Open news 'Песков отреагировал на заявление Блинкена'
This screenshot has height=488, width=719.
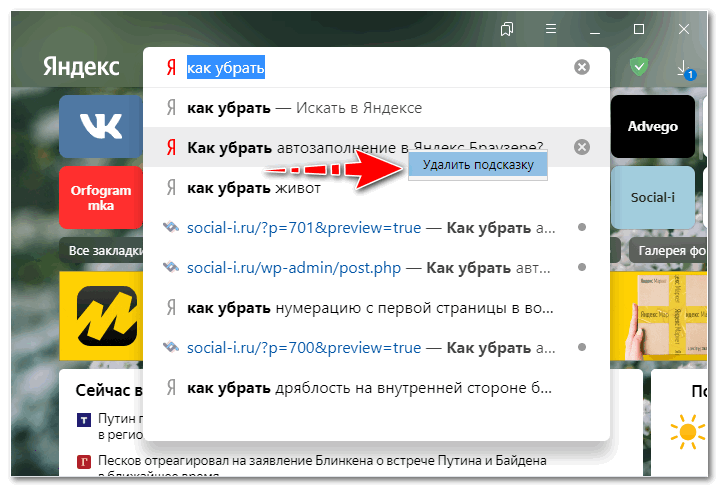click(x=322, y=460)
